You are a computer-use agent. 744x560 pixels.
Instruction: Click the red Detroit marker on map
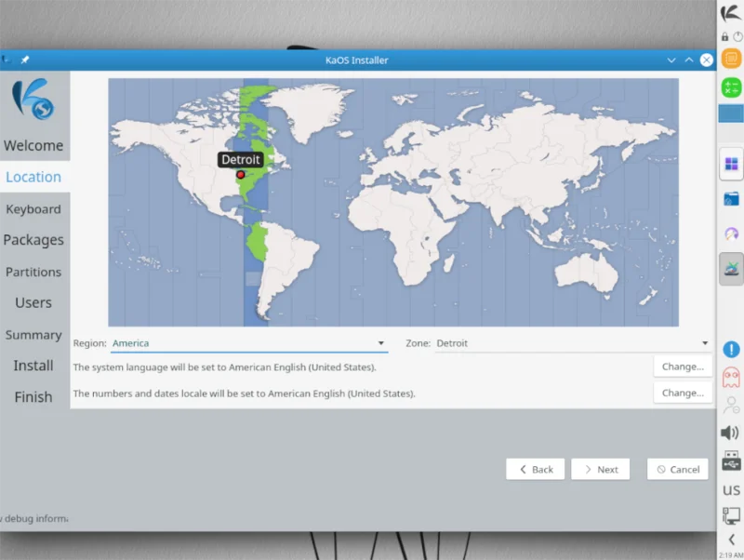pyautogui.click(x=241, y=175)
